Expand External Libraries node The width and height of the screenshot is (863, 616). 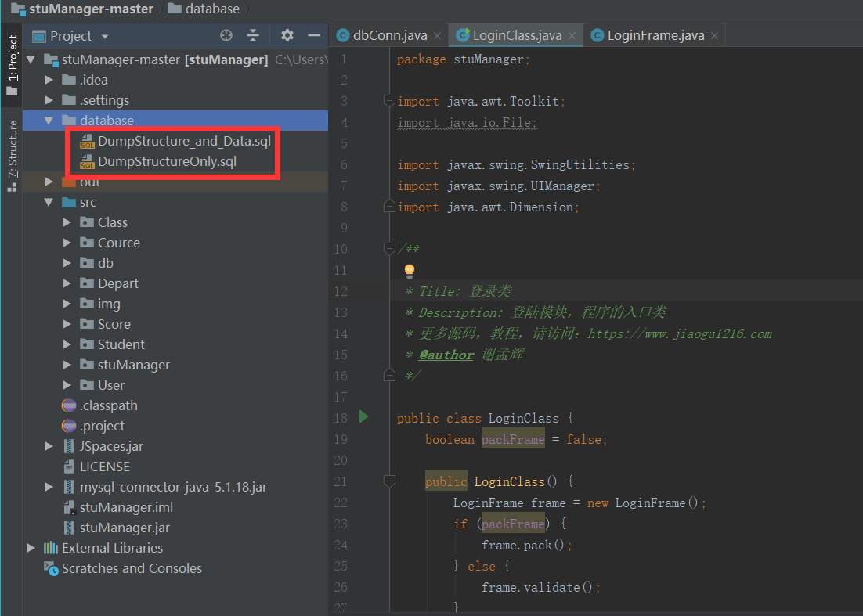[31, 548]
